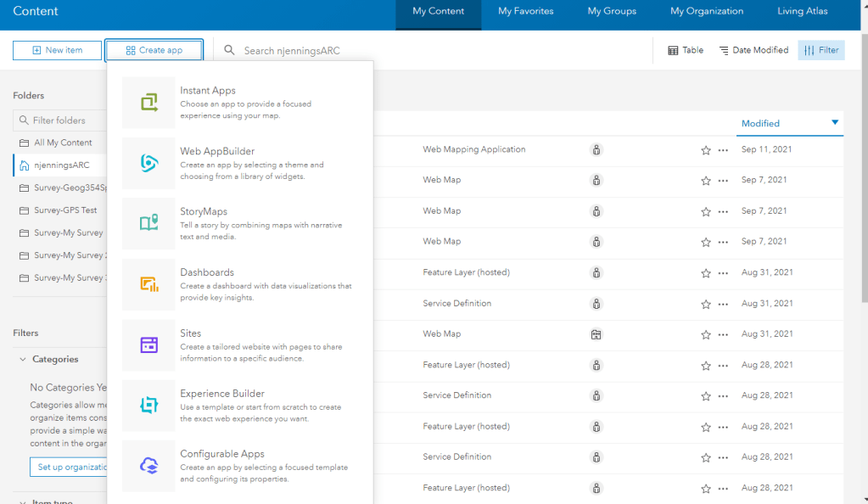Select the Sites app icon
This screenshot has height=504, width=868.
[149, 344]
